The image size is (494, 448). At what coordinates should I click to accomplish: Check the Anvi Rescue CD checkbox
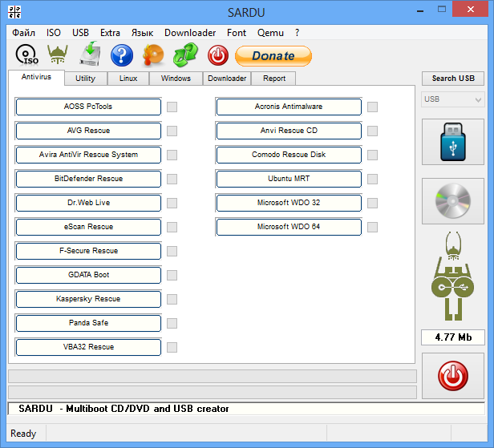pyautogui.click(x=372, y=131)
